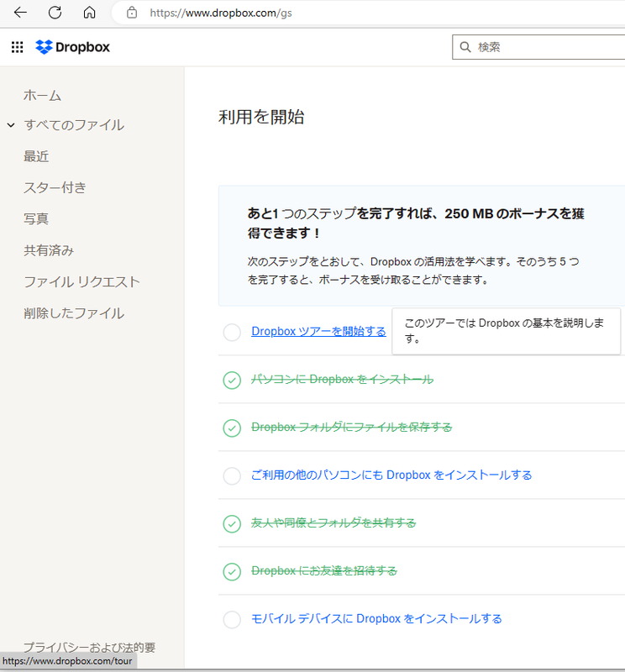625x672 pixels.
Task: Click the browser address bar URL
Action: (x=227, y=13)
